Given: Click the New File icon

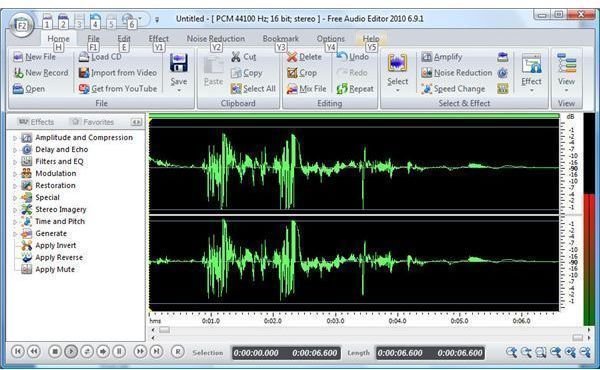Looking at the screenshot, I should pos(18,57).
